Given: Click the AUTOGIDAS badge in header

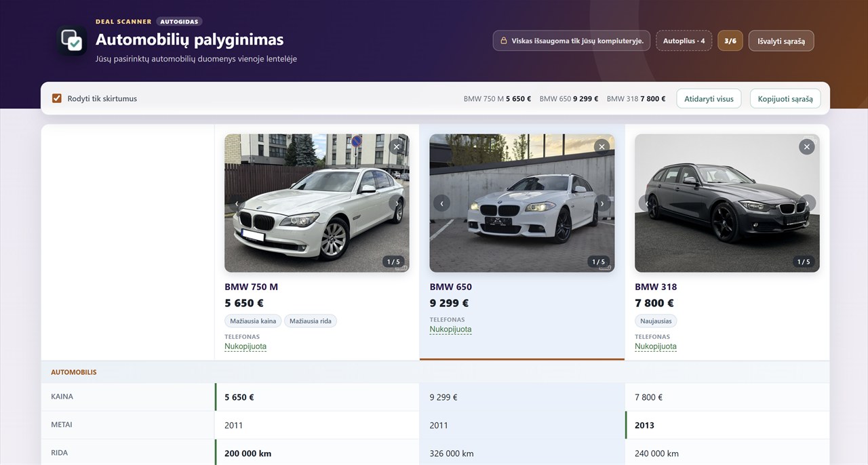Looking at the screenshot, I should point(179,21).
